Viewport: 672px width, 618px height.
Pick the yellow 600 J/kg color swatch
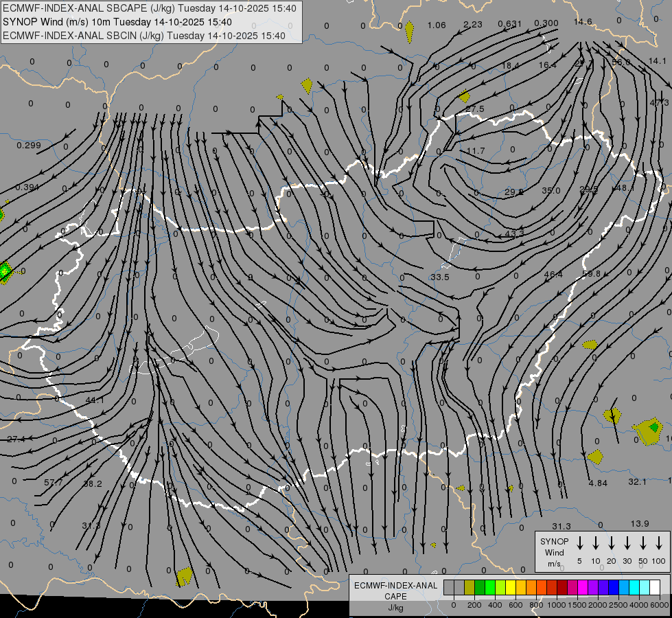511,587
